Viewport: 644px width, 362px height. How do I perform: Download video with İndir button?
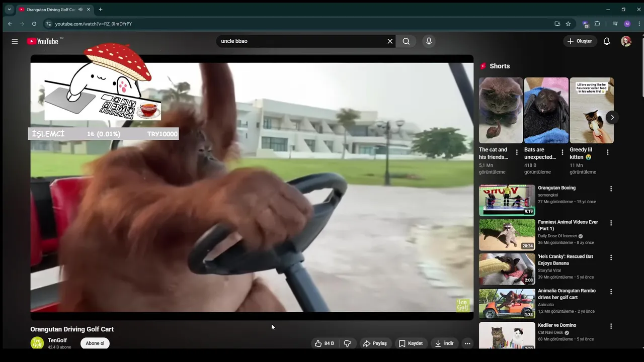click(x=444, y=343)
